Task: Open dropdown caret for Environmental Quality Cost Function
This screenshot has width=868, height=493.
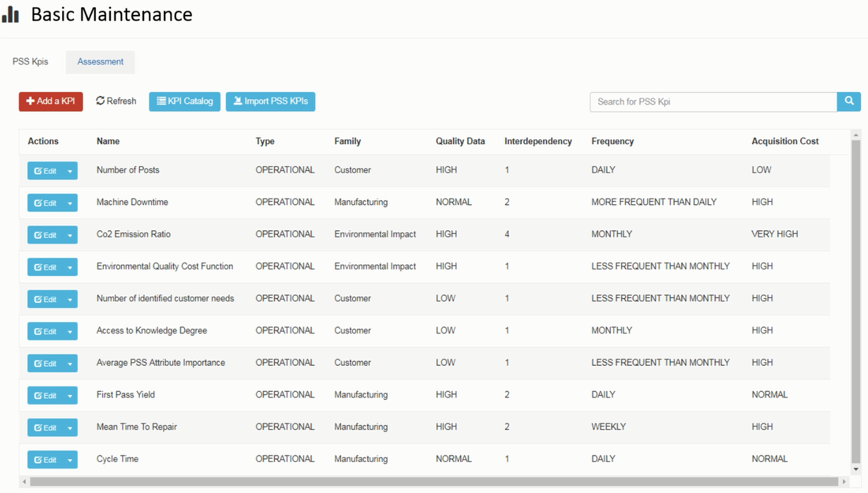Action: (x=70, y=268)
